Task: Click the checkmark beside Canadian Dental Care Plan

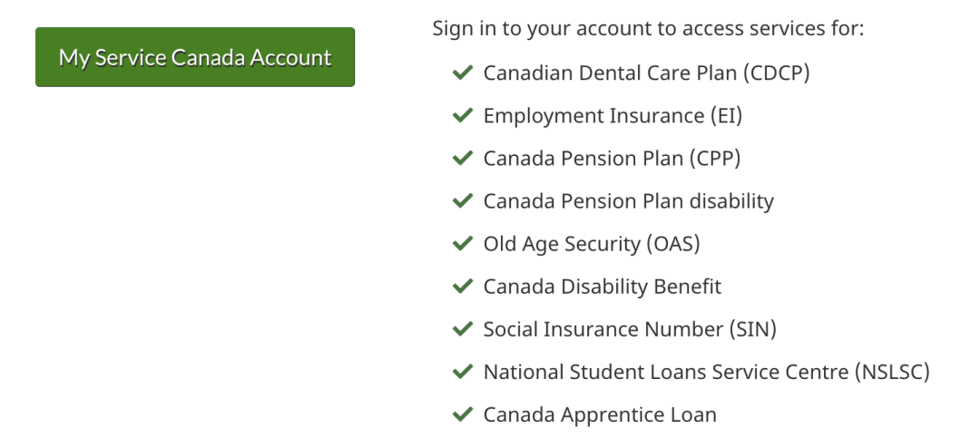Action: coord(463,73)
